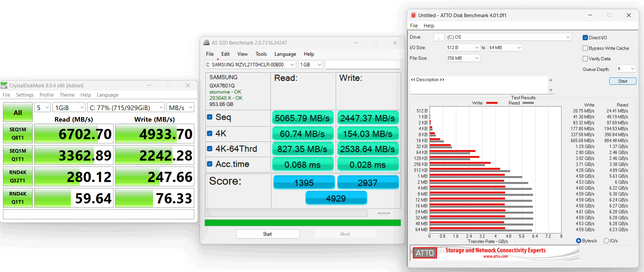Viewport: 644px width, 272px height.
Task: Expand the 1GiB test size dropdown
Action: [69, 107]
